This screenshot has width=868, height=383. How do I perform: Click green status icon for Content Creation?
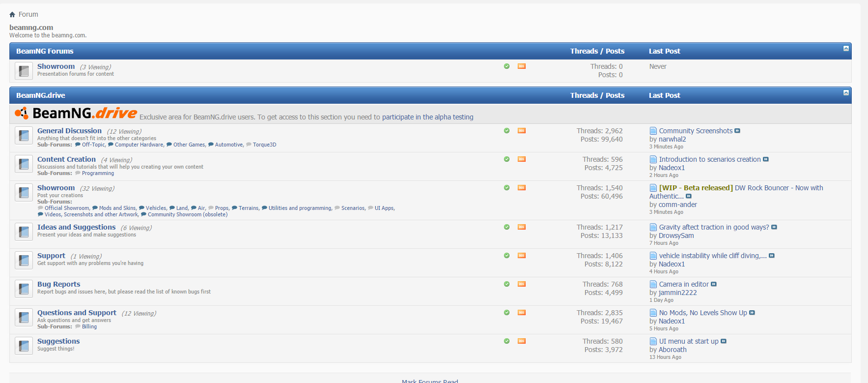coord(506,159)
